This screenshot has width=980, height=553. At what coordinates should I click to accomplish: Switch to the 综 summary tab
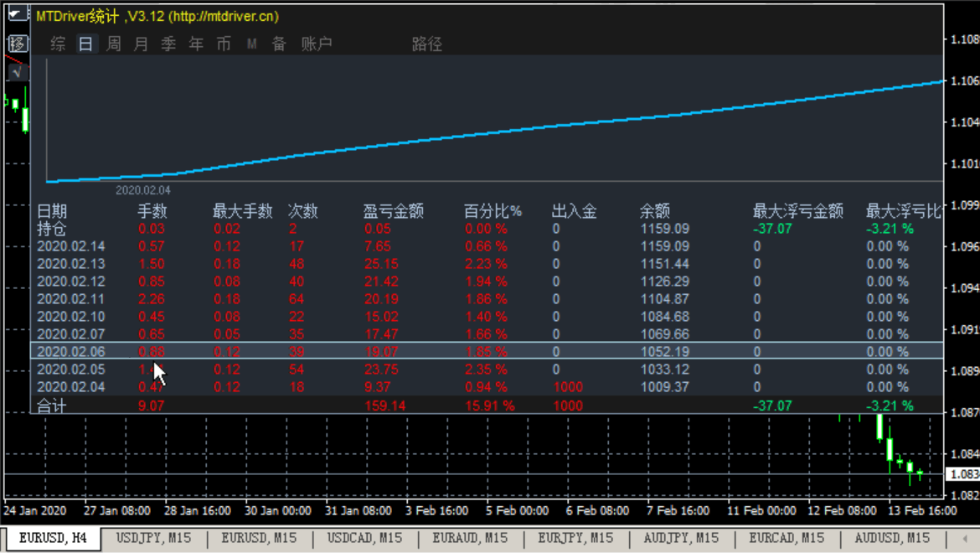58,44
